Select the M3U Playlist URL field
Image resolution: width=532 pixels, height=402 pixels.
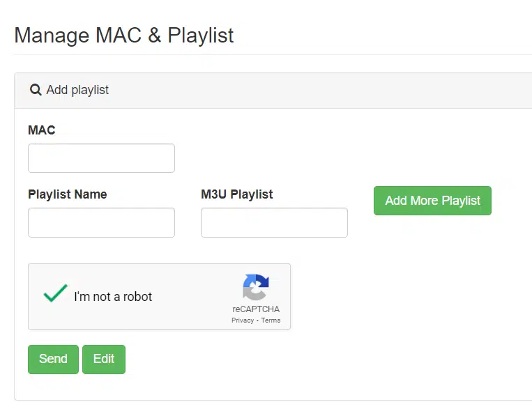pos(274,223)
